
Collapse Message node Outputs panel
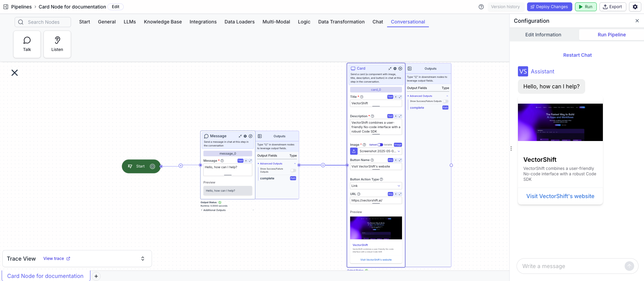(x=260, y=136)
